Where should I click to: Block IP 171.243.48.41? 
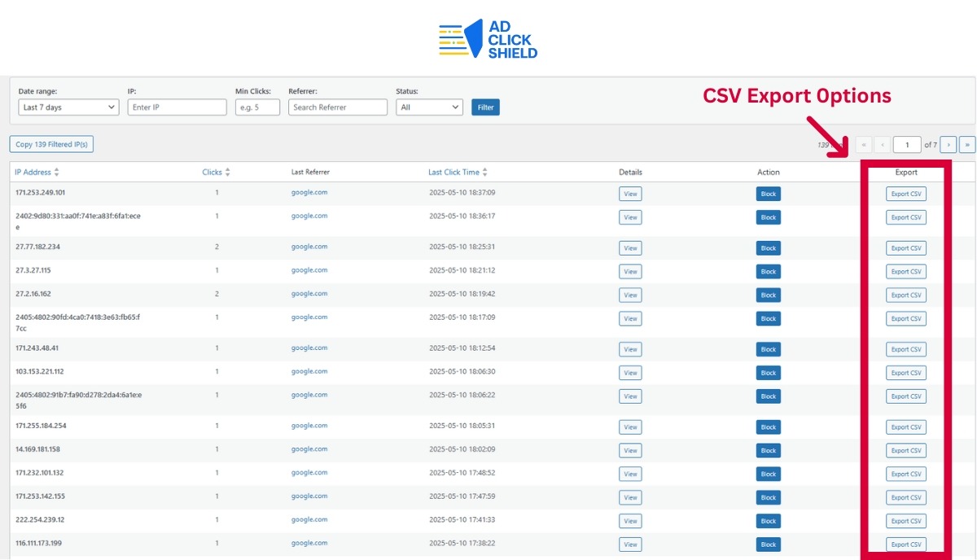768,349
